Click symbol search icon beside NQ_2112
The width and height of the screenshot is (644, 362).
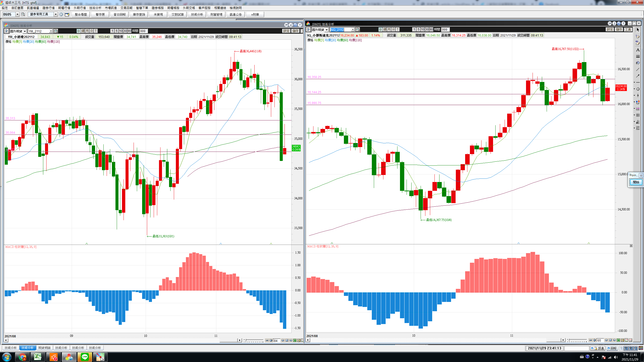pos(358,30)
